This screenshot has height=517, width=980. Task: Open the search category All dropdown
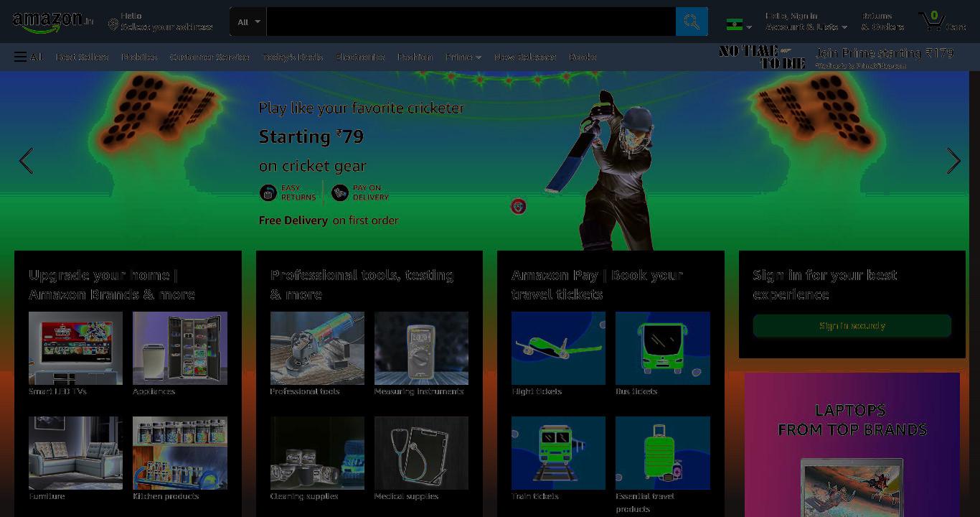click(x=248, y=22)
